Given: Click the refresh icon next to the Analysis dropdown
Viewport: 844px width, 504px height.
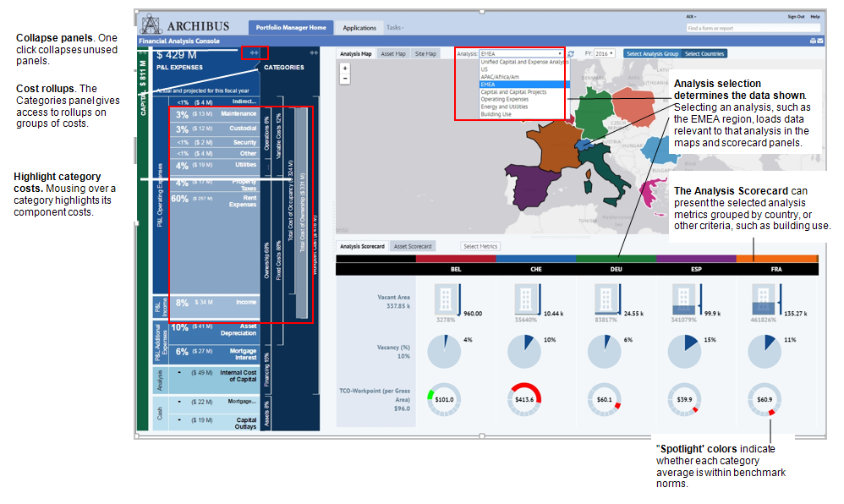Looking at the screenshot, I should [571, 53].
